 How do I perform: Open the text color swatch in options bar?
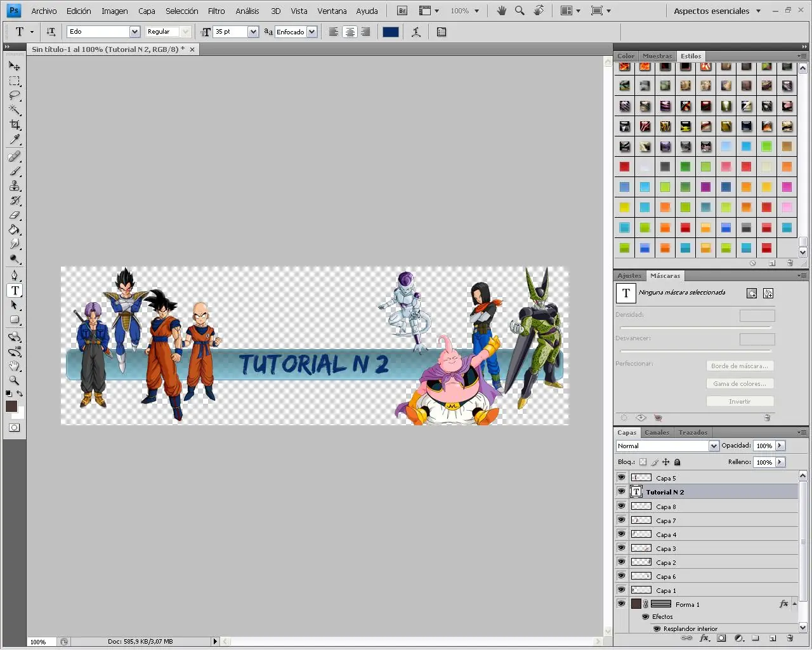tap(391, 32)
